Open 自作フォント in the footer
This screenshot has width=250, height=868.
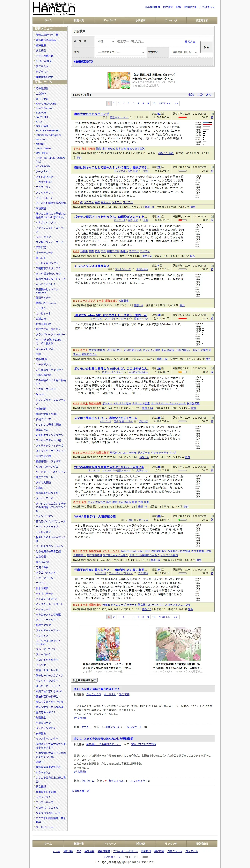coord(175,851)
